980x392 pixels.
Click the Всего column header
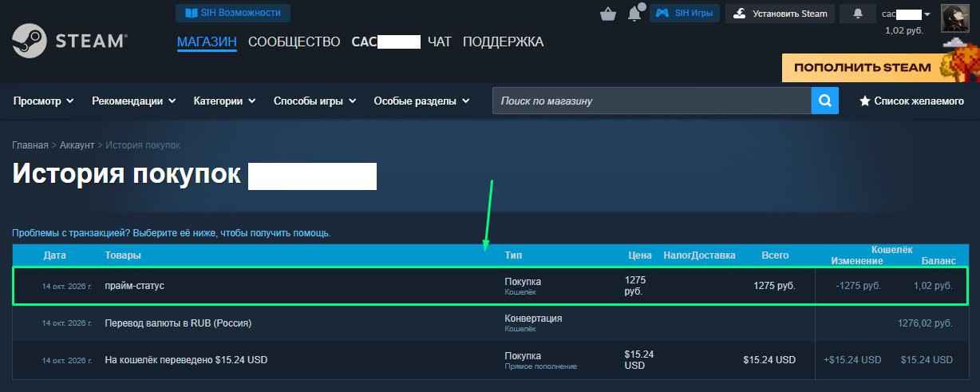click(775, 255)
